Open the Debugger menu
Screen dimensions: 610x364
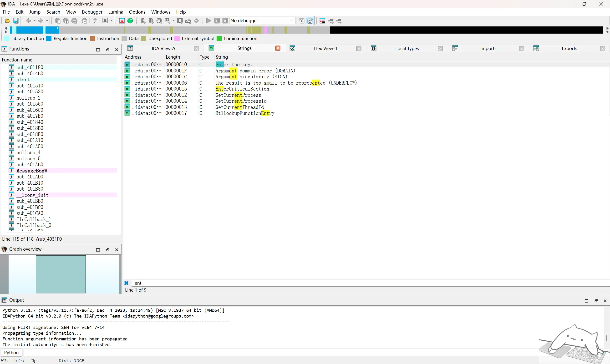click(x=92, y=12)
